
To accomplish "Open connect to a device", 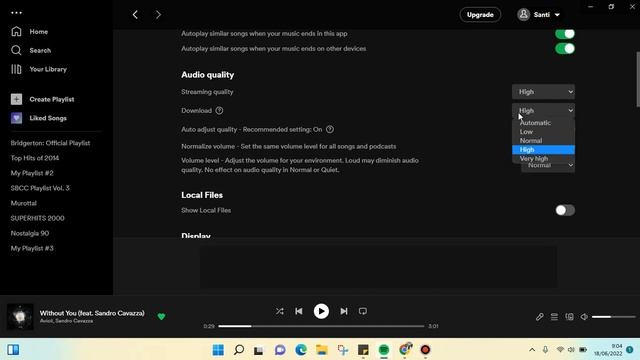I will click(x=569, y=317).
